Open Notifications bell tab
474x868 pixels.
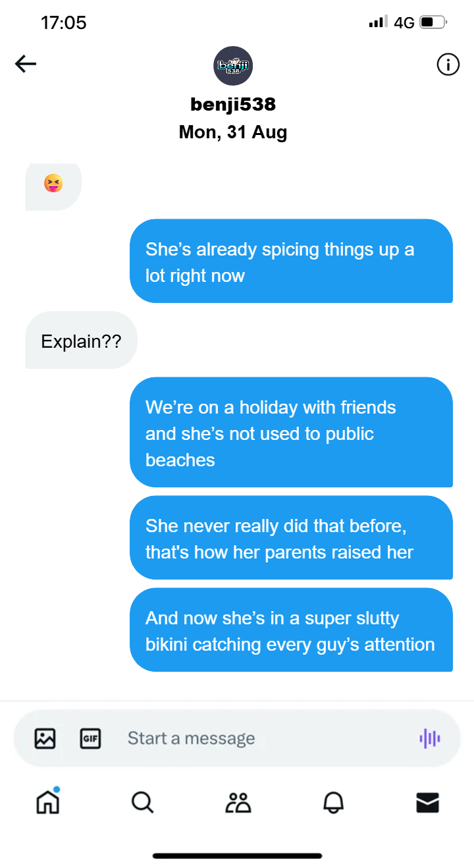(x=333, y=802)
